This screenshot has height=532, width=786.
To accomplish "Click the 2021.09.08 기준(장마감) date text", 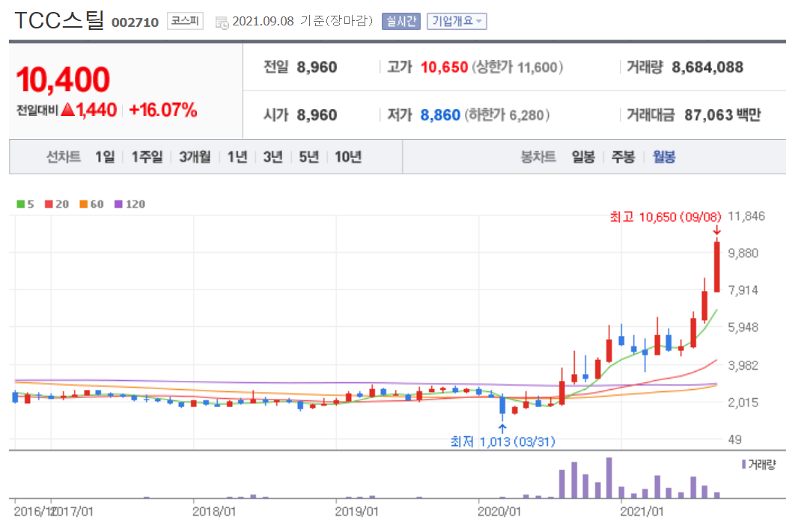I will 302,21.
